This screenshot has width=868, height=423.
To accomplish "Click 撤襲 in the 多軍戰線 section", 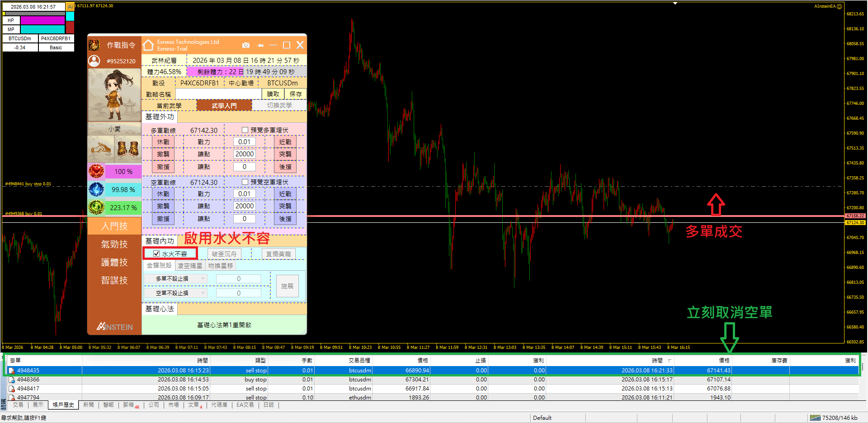I will pos(163,154).
